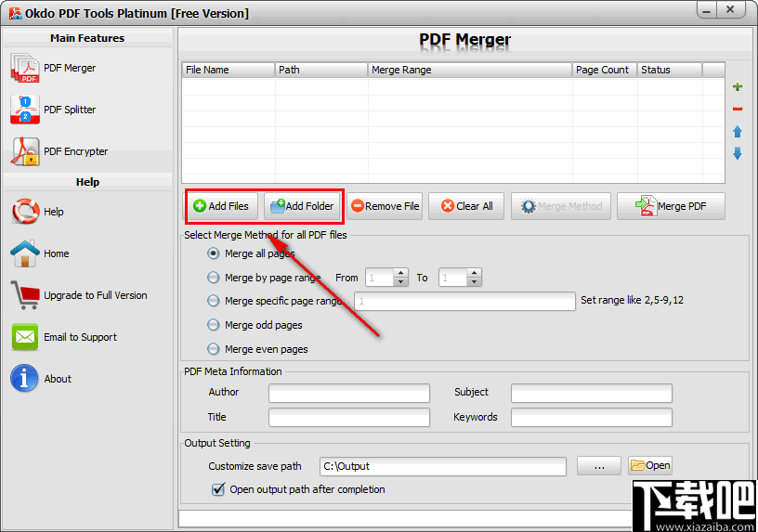
Task: Click the blue About info icon
Action: 24,379
